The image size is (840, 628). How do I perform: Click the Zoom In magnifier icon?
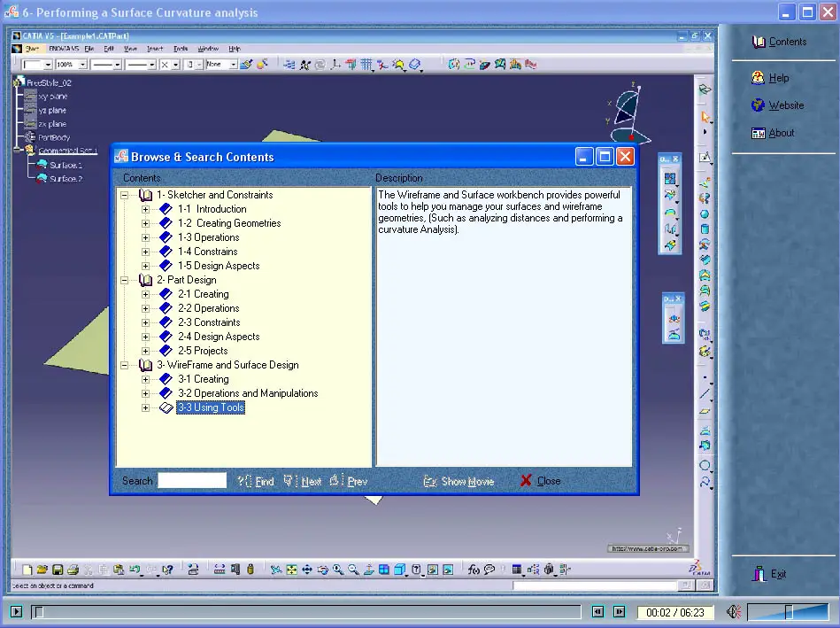tap(338, 570)
